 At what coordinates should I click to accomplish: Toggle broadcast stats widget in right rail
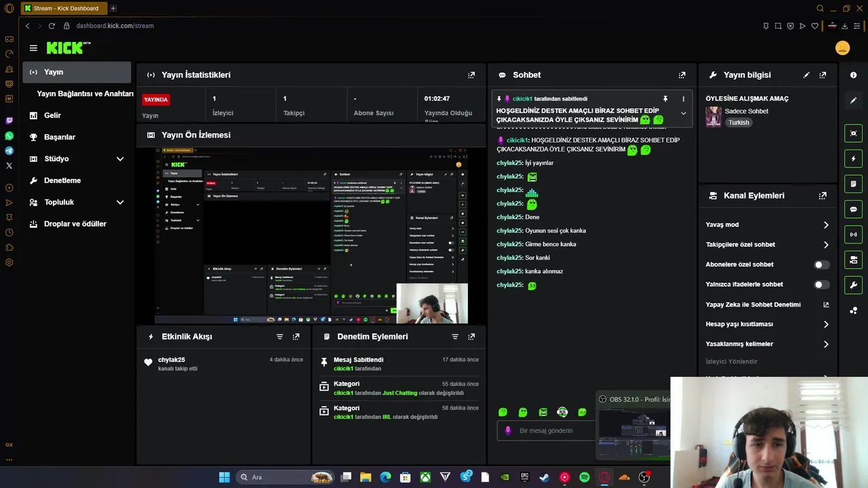click(x=854, y=235)
